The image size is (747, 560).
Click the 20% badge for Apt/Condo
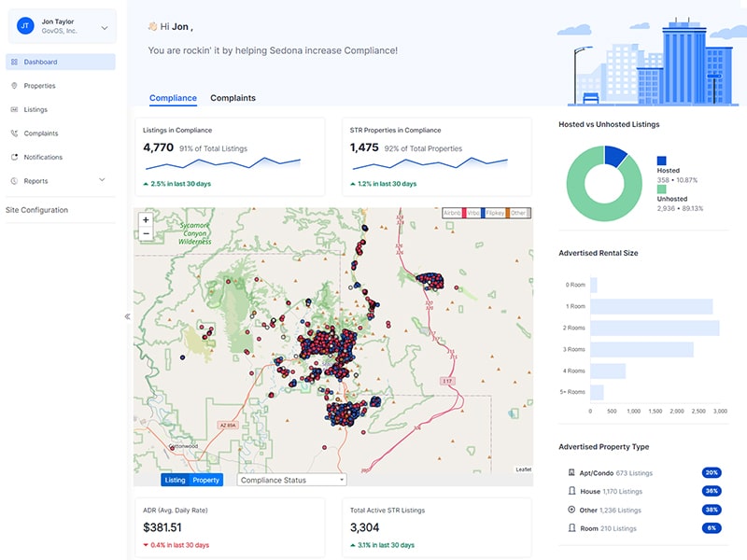point(712,473)
